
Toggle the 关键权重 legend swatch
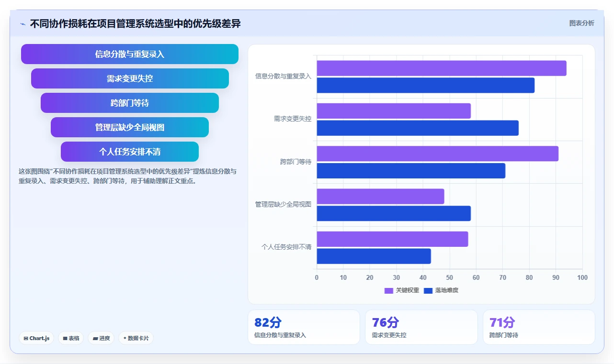tap(388, 290)
